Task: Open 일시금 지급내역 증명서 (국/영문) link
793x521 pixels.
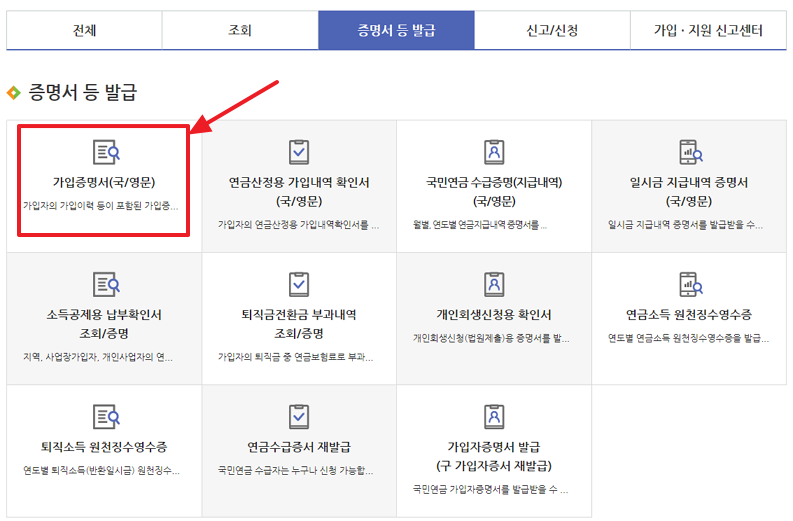Action: [x=689, y=192]
